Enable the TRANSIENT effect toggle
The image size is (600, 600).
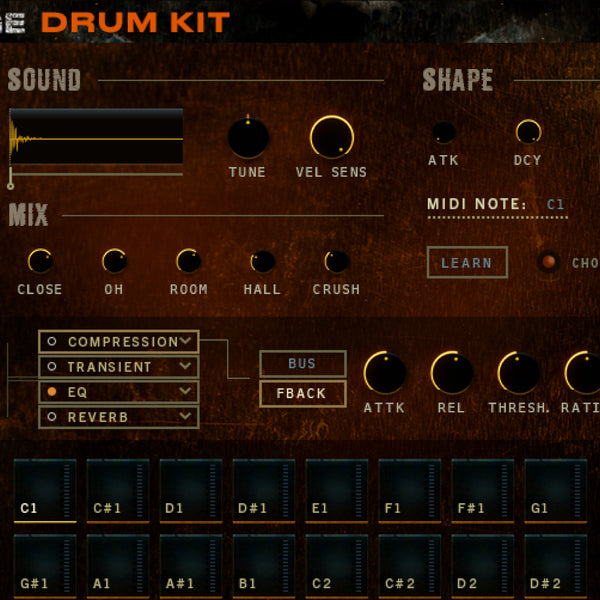tap(52, 367)
